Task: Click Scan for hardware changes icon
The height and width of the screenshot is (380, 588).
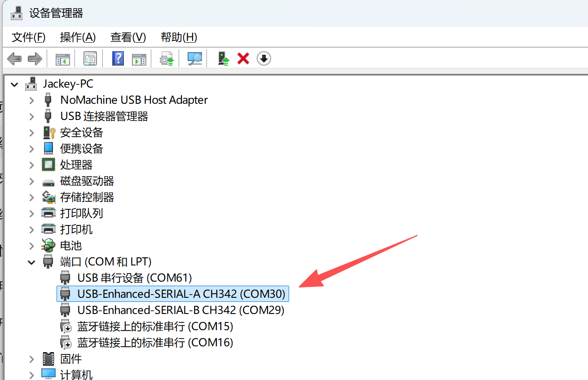Action: pyautogui.click(x=194, y=58)
